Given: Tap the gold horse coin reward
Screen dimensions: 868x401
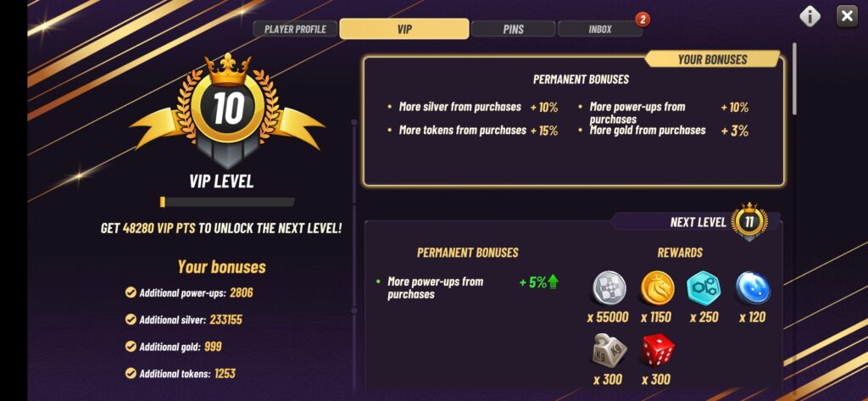Looking at the screenshot, I should coord(656,288).
